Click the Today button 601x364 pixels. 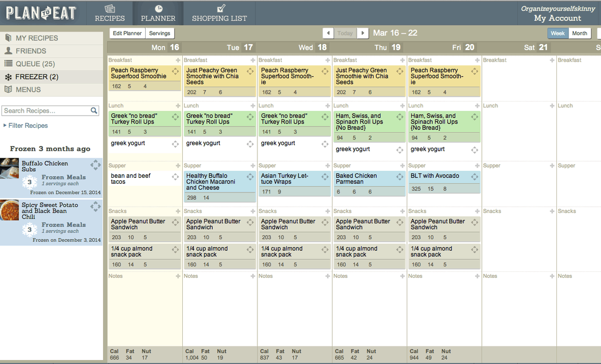coord(345,33)
